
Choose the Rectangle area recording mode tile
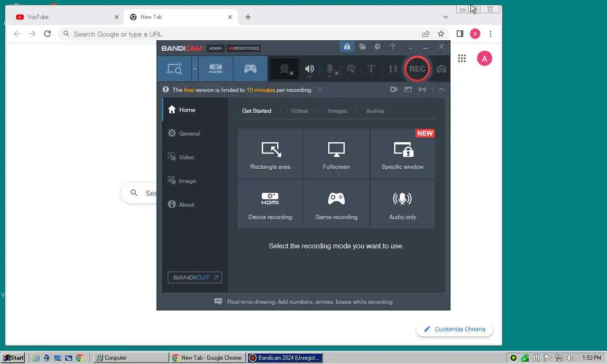(270, 154)
